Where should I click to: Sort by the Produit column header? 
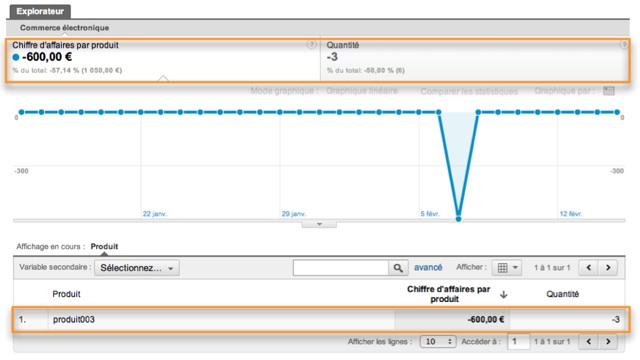66,294
